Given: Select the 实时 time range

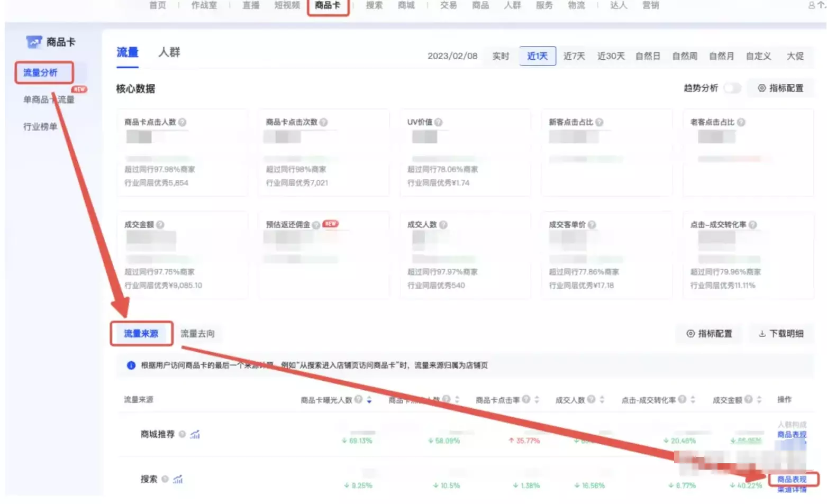Looking at the screenshot, I should click(x=501, y=56).
